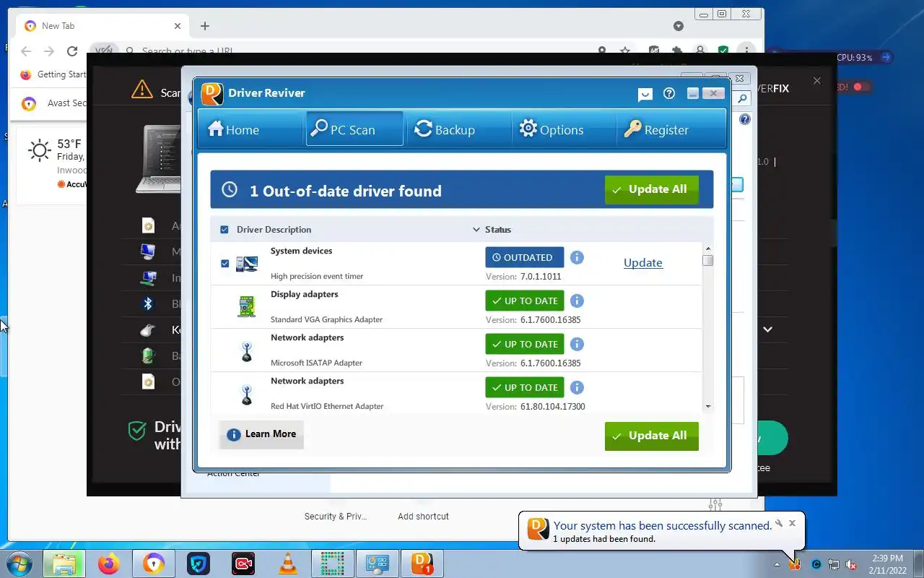The width and height of the screenshot is (924, 578).
Task: Click the Red Hat VirtIO network adapter icon
Action: (246, 394)
